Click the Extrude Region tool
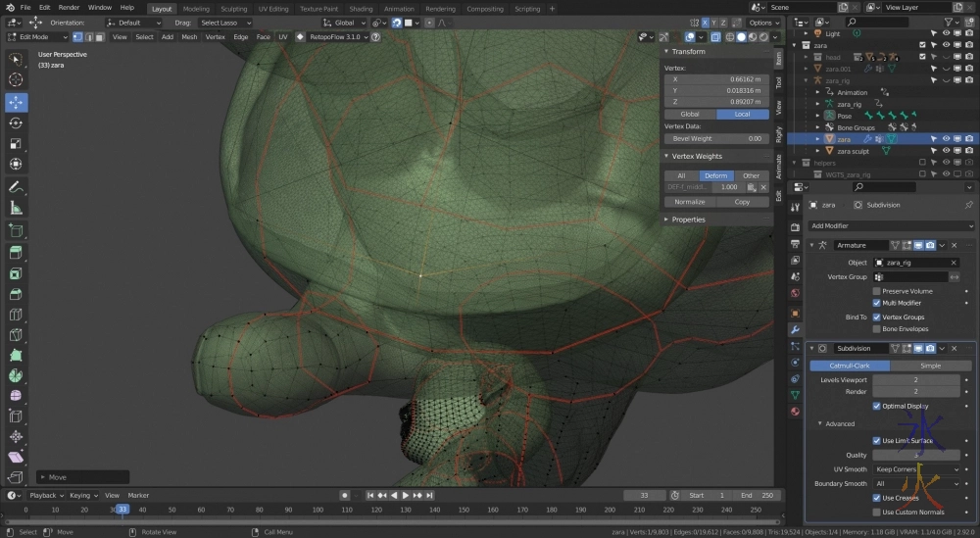980x538 pixels. pyautogui.click(x=16, y=253)
